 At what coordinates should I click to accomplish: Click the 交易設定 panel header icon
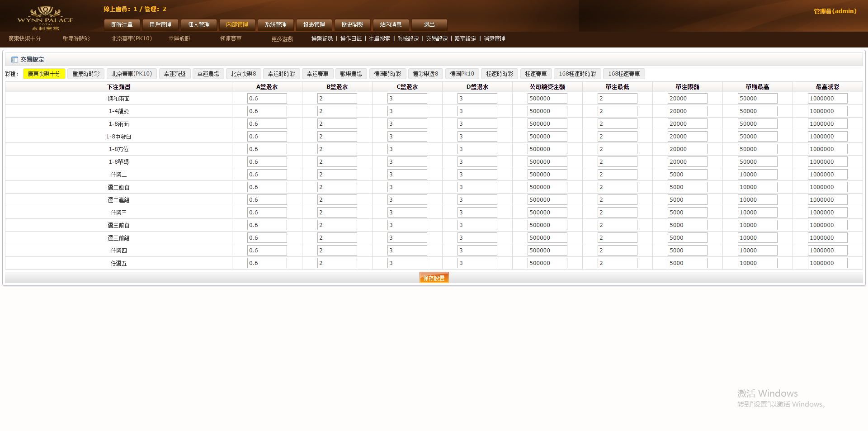[x=14, y=60]
